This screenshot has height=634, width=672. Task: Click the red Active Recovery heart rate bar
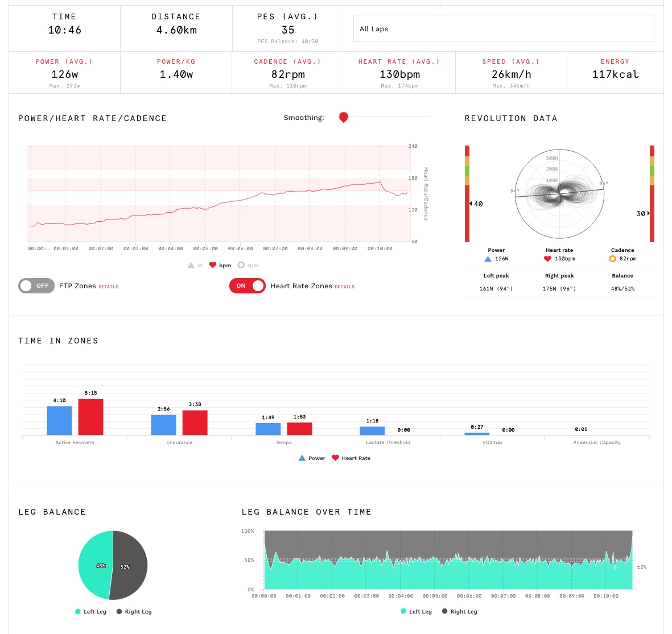(90, 417)
